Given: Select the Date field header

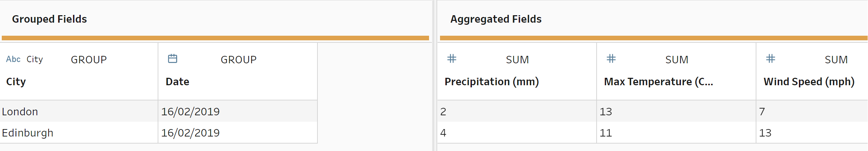Looking at the screenshot, I should (x=177, y=82).
